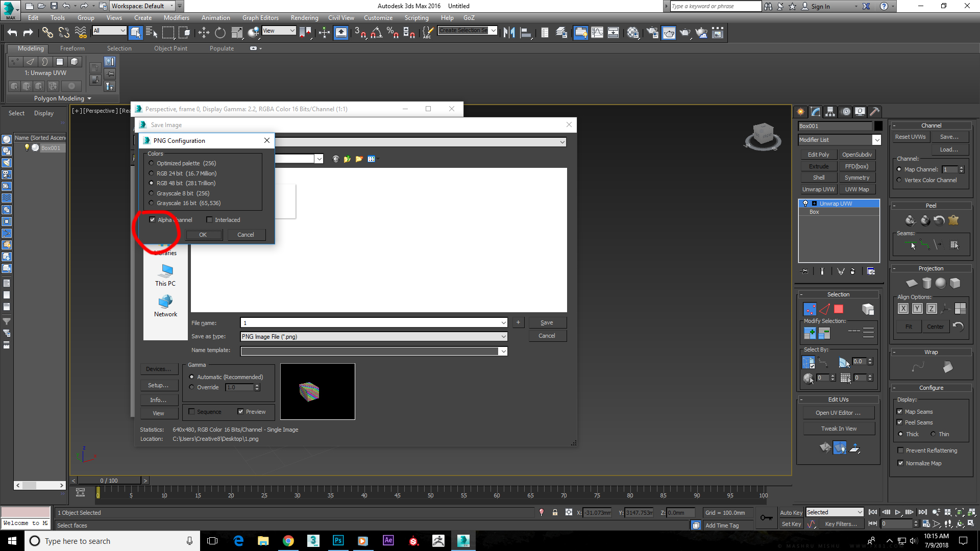The height and width of the screenshot is (551, 980).
Task: Adjust the Gamma Override value spinner
Action: point(257,387)
